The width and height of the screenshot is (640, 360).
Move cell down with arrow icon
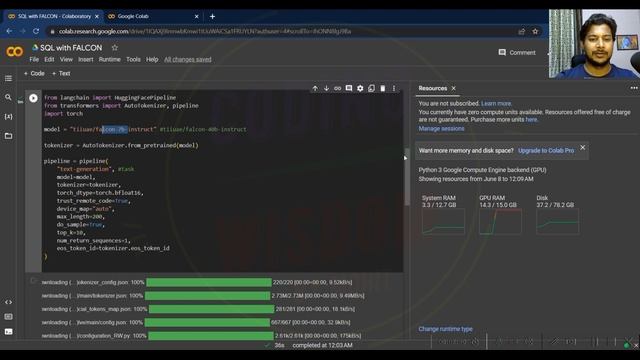coord(326,88)
